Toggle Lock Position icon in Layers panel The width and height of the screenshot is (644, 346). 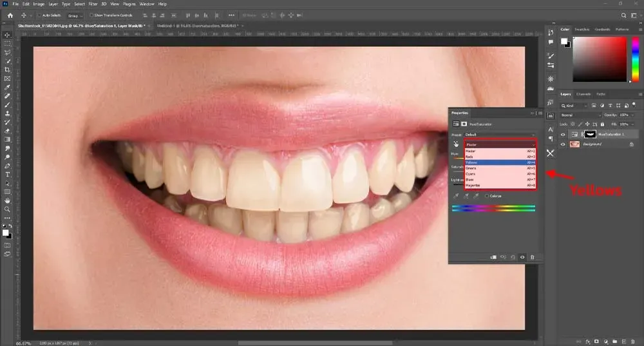pos(587,124)
